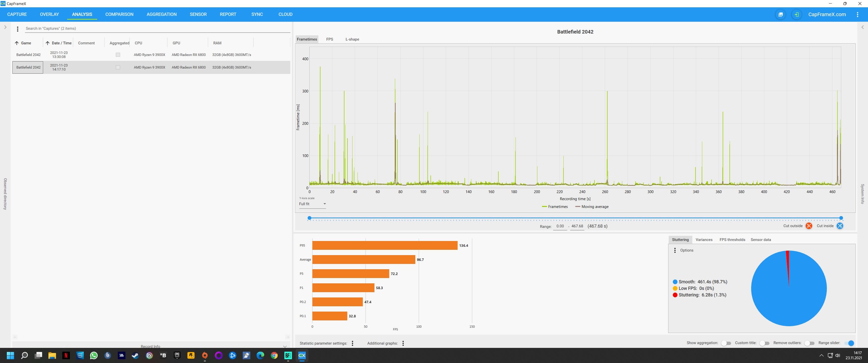Image resolution: width=868 pixels, height=363 pixels.
Task: Open Microsoft Edge from the taskbar
Action: pos(260,355)
